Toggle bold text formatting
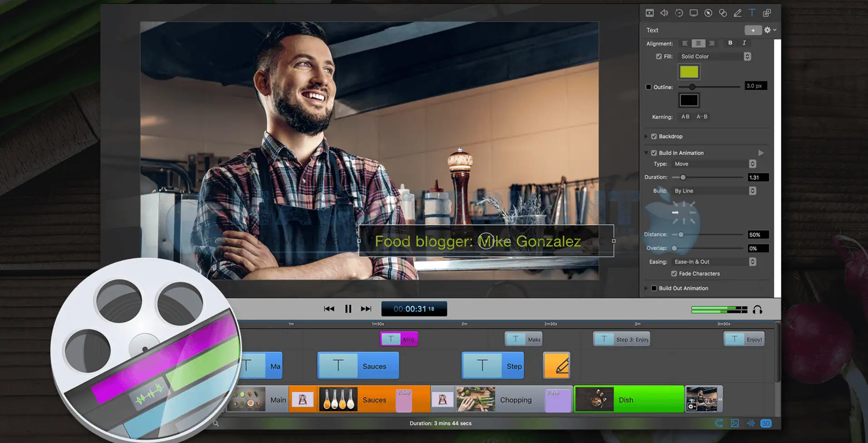This screenshot has height=443, width=868. (730, 43)
